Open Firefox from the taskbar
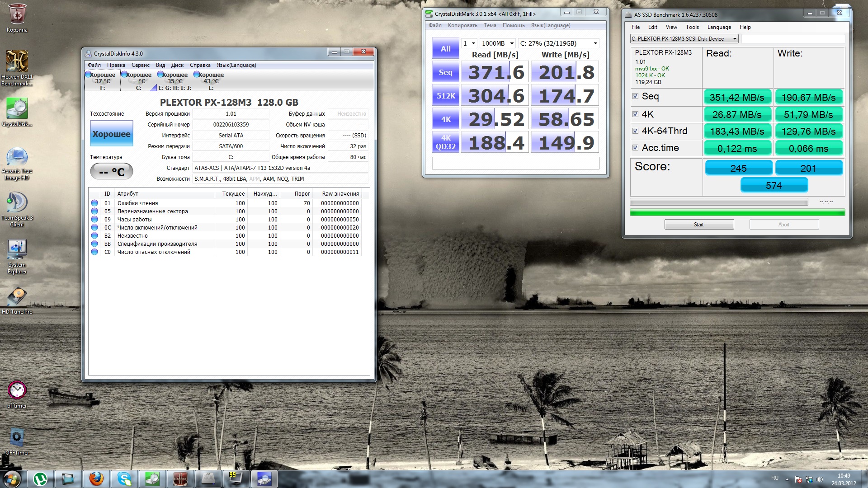This screenshot has width=868, height=488. pyautogui.click(x=96, y=479)
